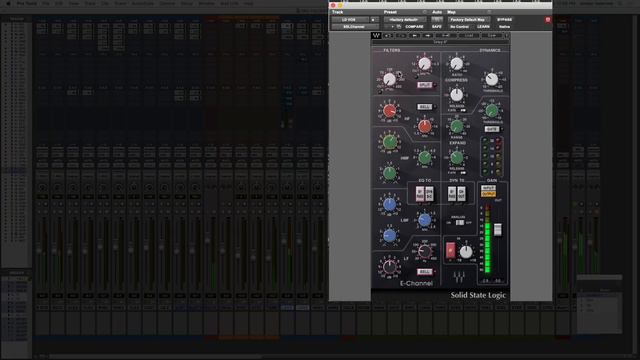Click the HF gain red knob
The height and width of the screenshot is (360, 640).
[389, 110]
